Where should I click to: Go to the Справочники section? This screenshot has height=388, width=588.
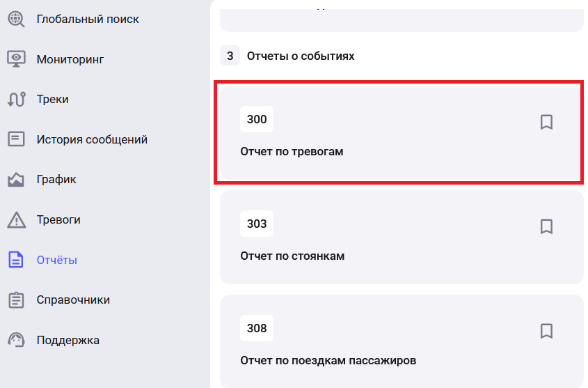[73, 300]
